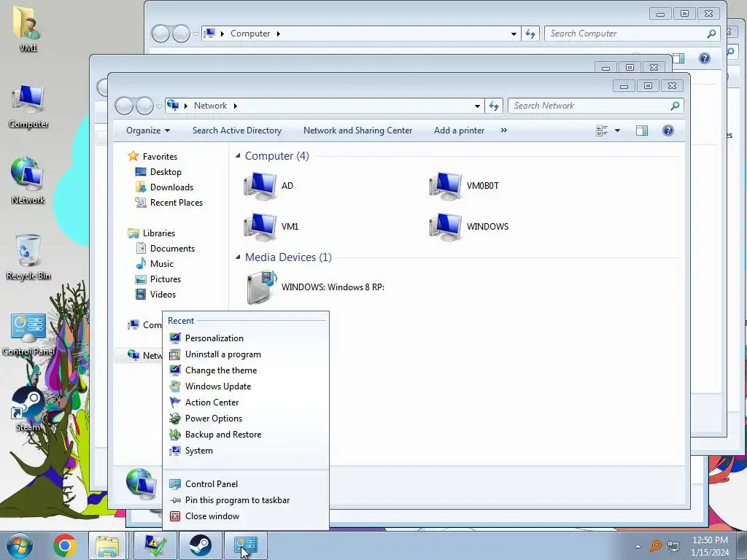Select Network desktop icon
747x560 pixels.
[28, 181]
